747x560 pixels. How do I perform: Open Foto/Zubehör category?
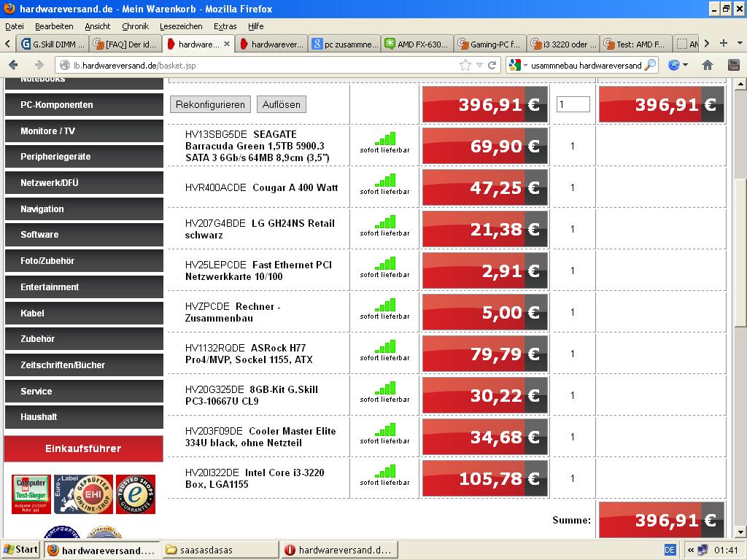84,261
